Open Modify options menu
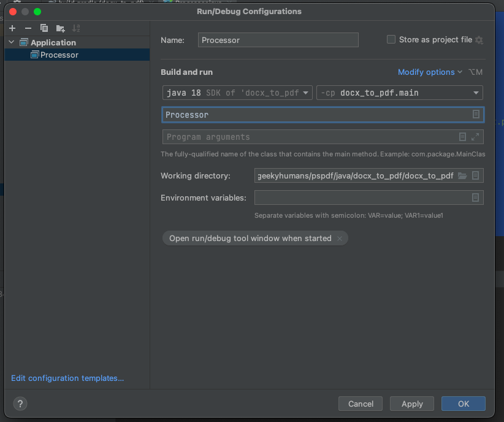 (x=430, y=72)
